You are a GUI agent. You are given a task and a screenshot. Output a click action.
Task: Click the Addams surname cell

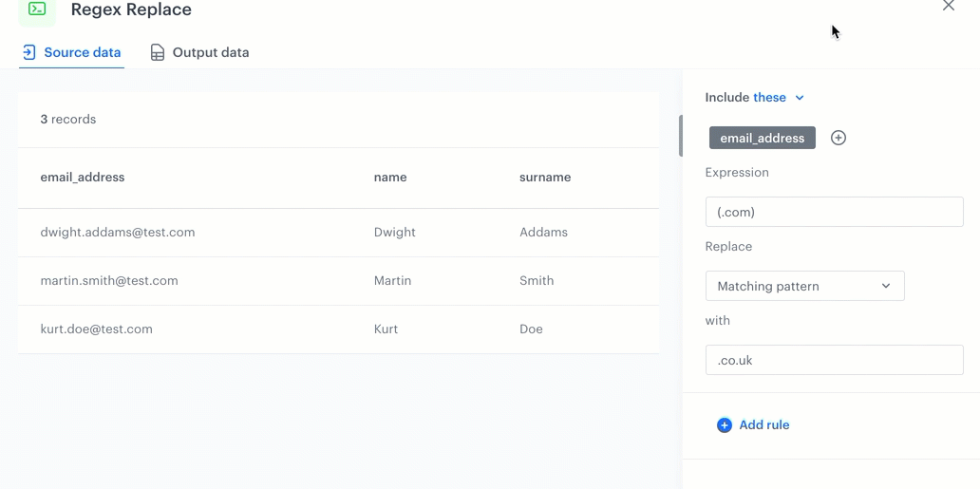coord(544,232)
